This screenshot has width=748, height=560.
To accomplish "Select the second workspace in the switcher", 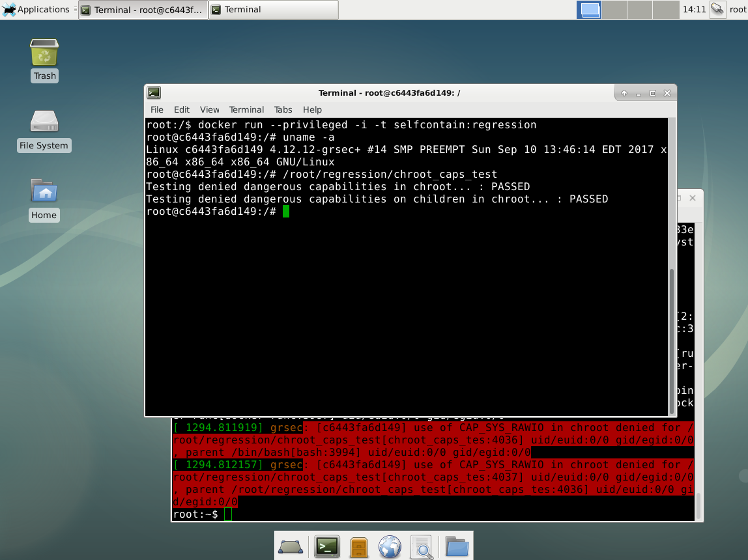I will click(x=614, y=10).
